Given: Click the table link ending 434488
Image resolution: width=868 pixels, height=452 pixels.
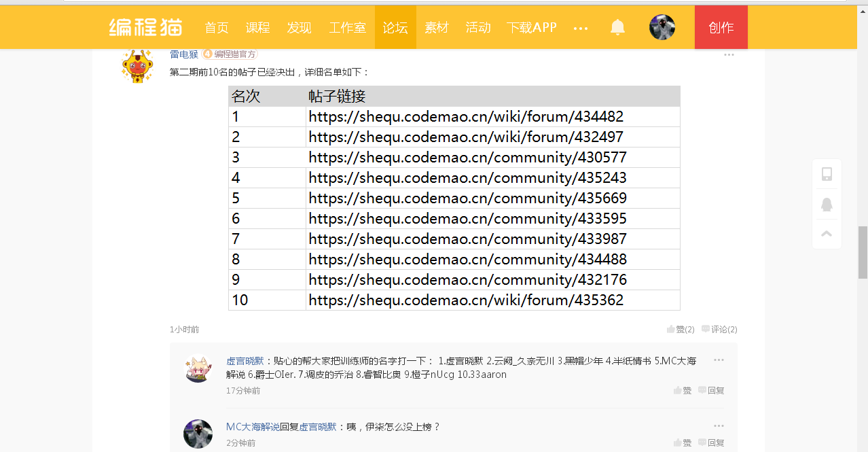Looking at the screenshot, I should click(467, 260).
